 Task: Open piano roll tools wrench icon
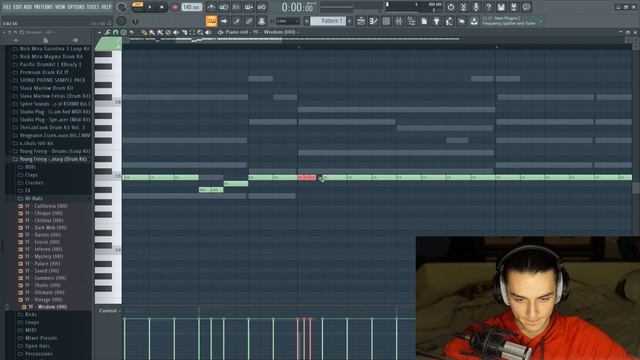point(107,32)
